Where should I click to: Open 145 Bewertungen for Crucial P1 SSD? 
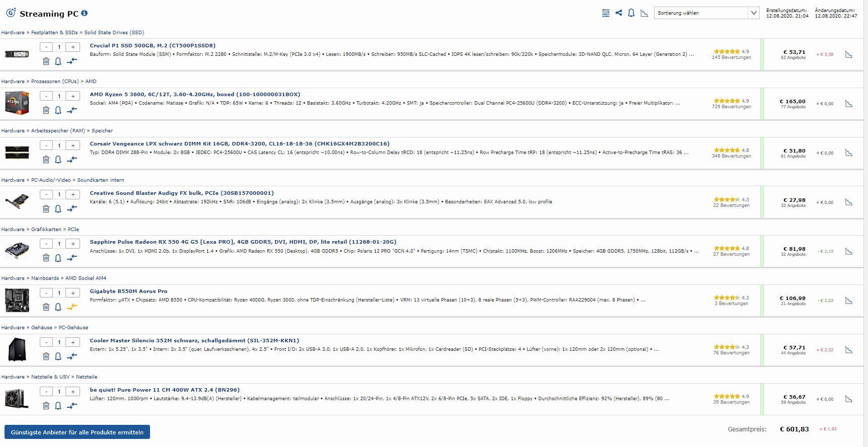tap(731, 57)
